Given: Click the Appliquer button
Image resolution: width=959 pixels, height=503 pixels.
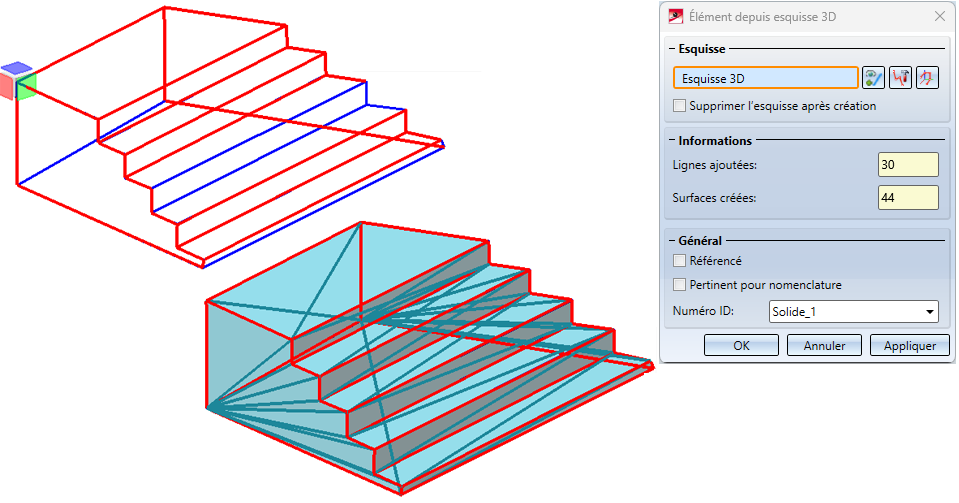Looking at the screenshot, I should coord(910,346).
